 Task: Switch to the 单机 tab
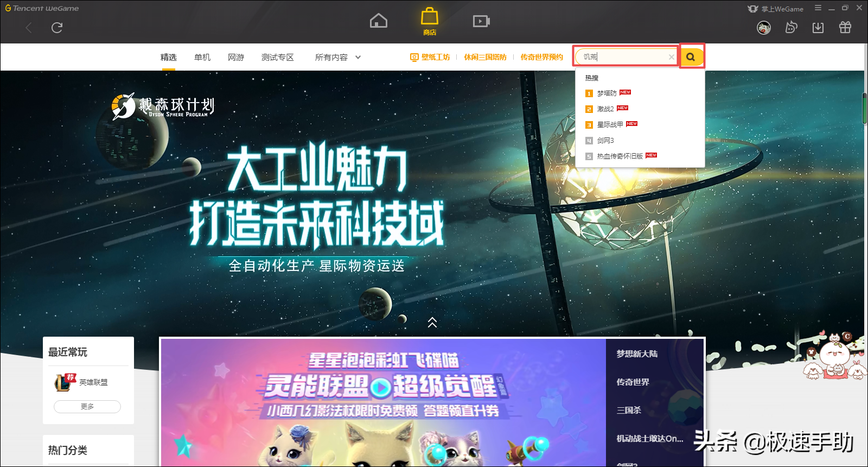coord(202,57)
